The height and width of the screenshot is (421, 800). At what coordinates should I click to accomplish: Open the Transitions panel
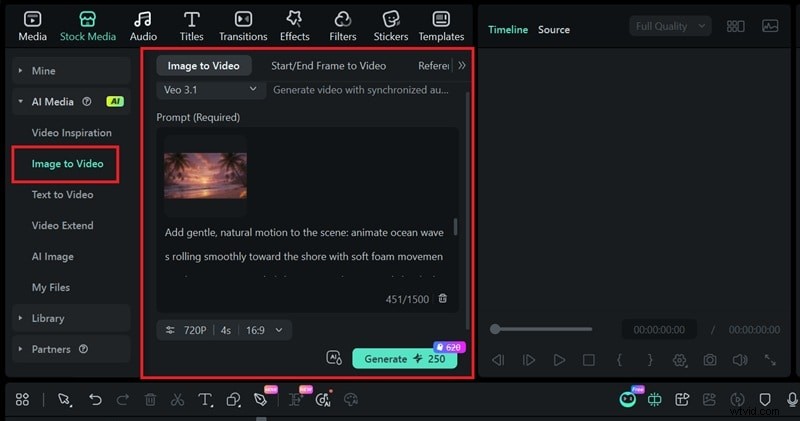point(243,26)
